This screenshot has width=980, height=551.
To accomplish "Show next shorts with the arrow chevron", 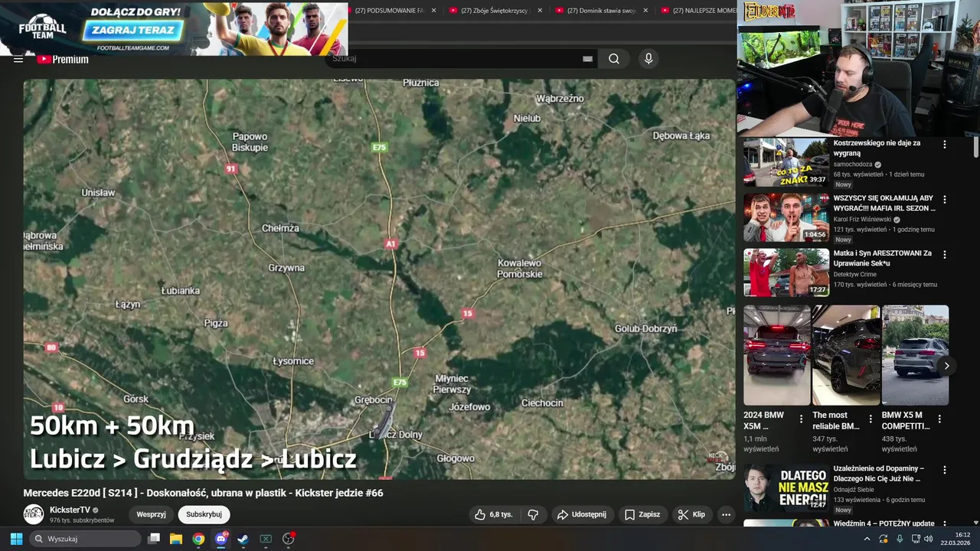I will click(x=946, y=366).
